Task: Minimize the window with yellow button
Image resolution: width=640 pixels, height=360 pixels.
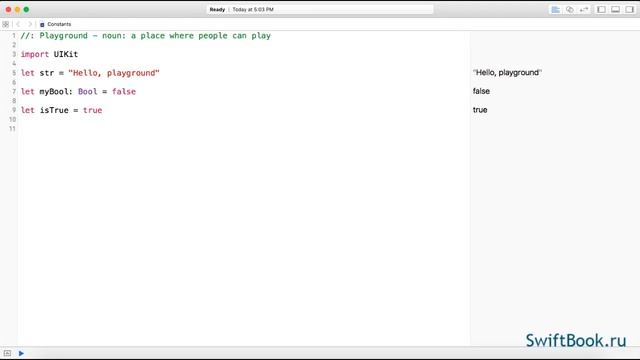Action: (17, 9)
